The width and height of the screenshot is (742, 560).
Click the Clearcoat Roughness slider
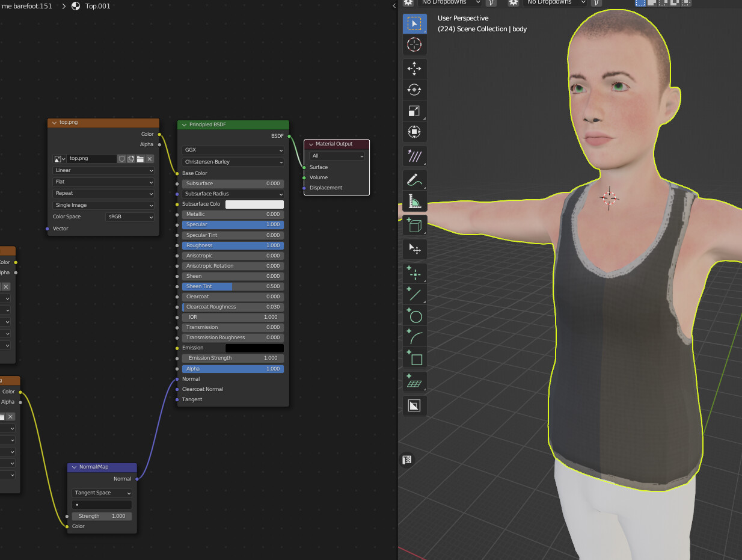[x=233, y=307]
